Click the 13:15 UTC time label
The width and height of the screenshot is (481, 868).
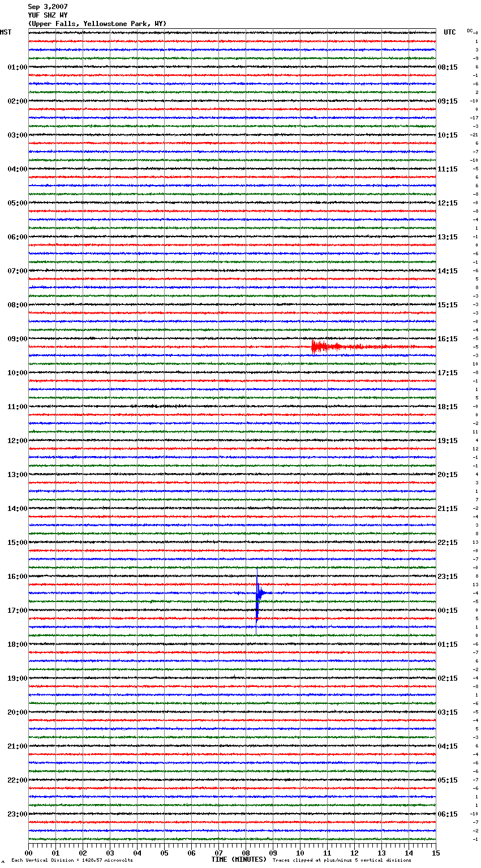click(x=448, y=237)
